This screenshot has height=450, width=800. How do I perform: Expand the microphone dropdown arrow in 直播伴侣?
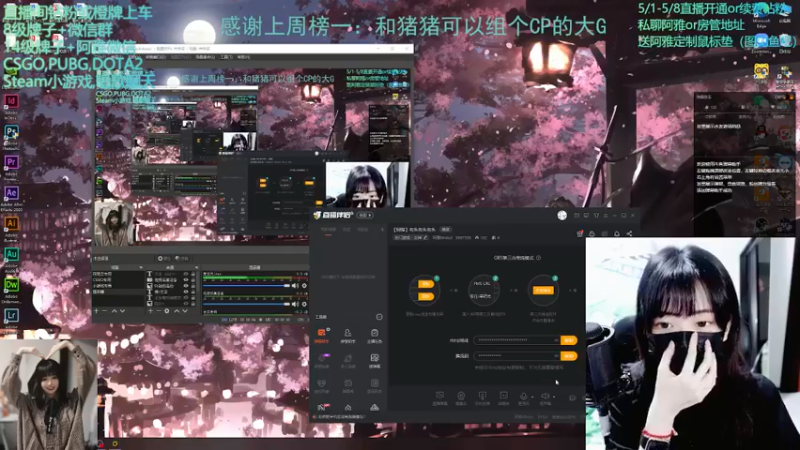[x=532, y=397]
